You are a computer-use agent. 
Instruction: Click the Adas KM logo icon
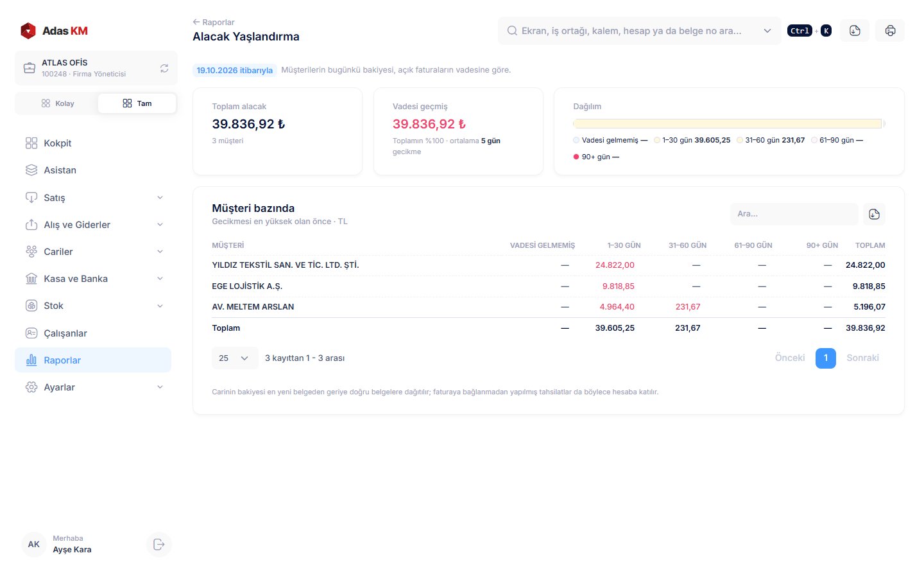pyautogui.click(x=28, y=31)
